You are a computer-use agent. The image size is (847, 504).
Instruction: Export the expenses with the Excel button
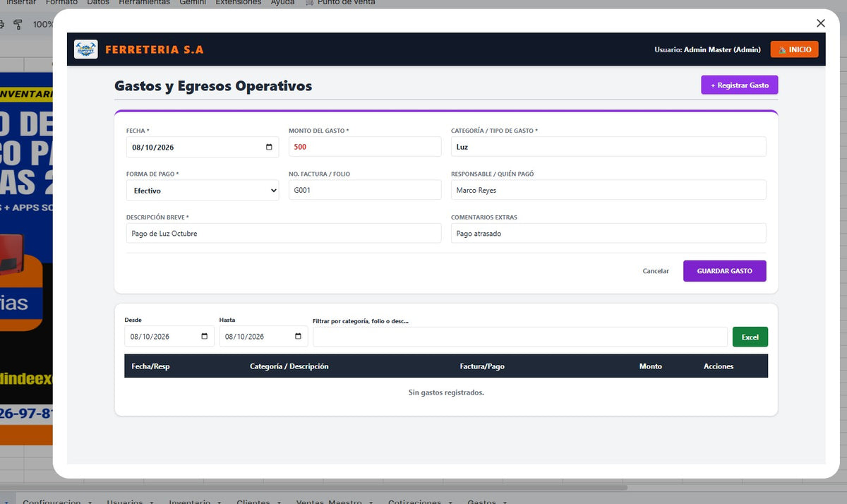(750, 337)
